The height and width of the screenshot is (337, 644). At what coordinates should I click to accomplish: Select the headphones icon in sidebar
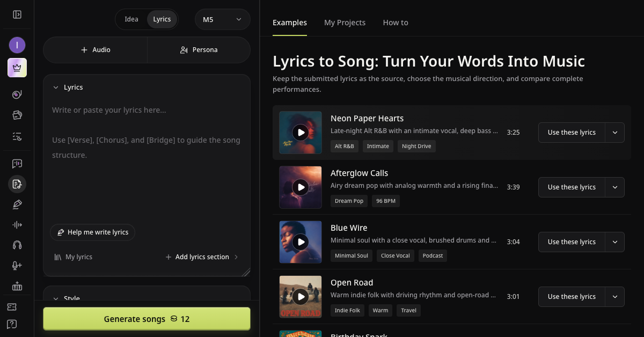(x=17, y=245)
